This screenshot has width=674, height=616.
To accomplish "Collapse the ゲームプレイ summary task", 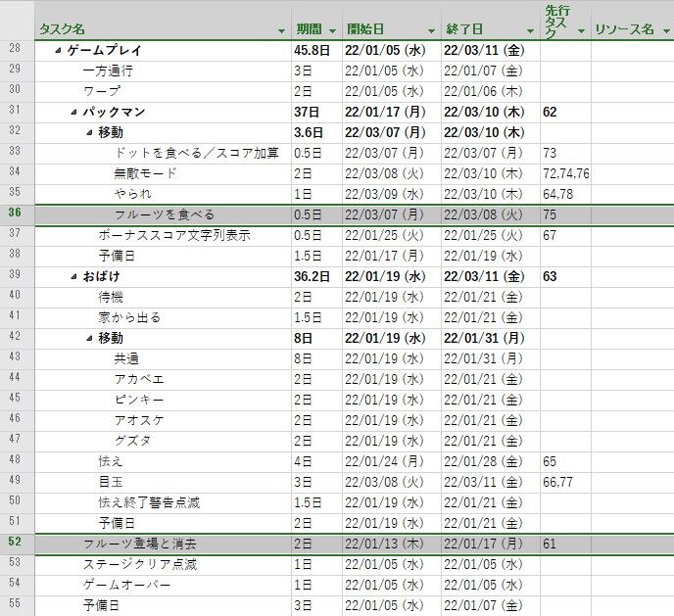I will tap(58, 51).
